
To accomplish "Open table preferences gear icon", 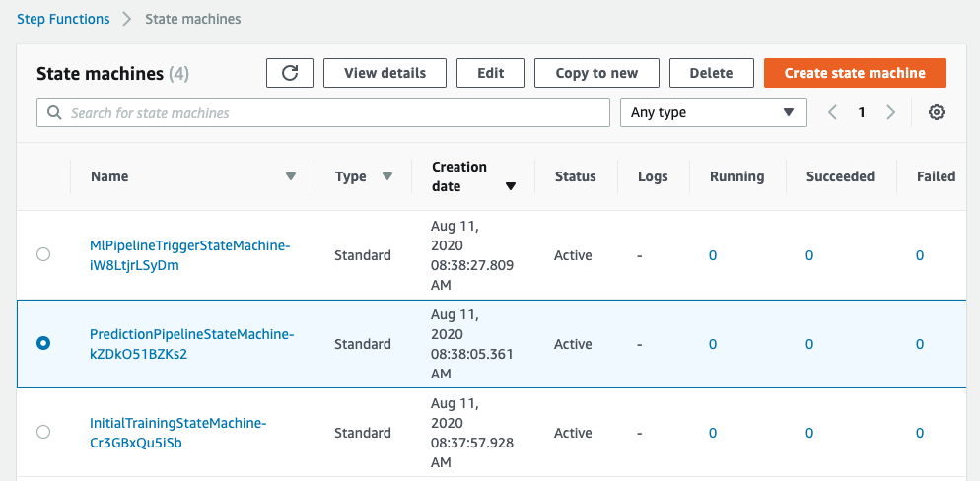I will tap(936, 112).
